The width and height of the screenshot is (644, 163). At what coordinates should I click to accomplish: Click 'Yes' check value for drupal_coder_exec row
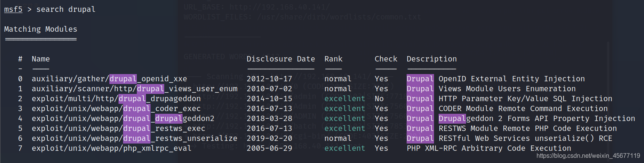[x=381, y=108]
